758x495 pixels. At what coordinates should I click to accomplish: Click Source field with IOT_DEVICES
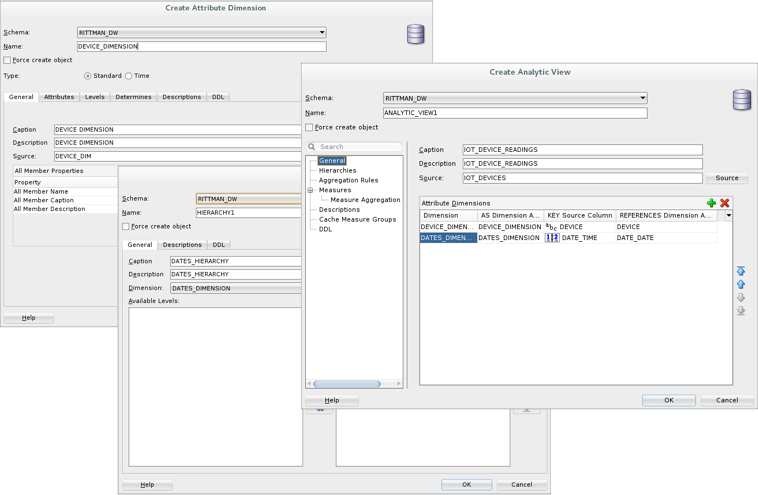(583, 178)
